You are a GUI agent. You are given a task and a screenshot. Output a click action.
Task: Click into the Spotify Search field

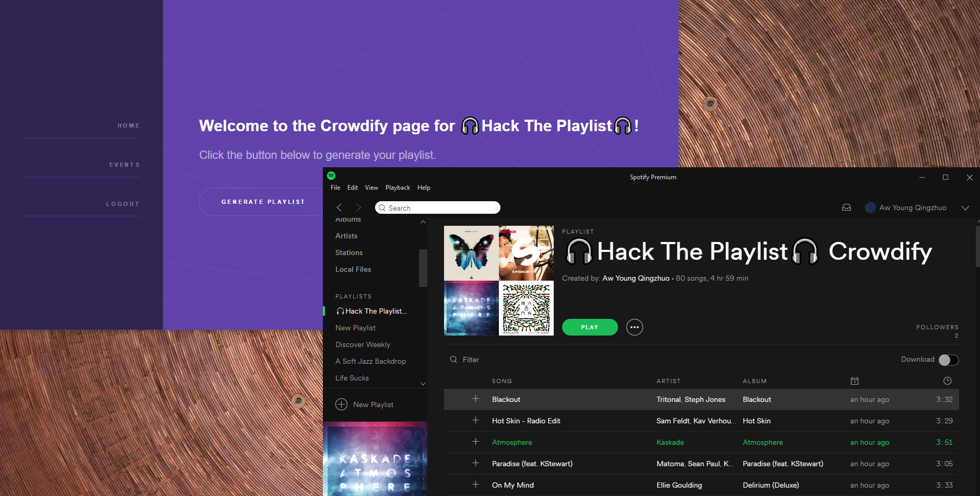[x=438, y=207]
